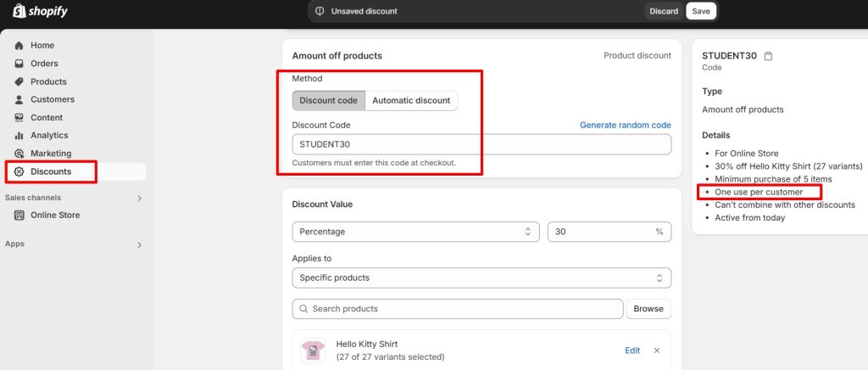Expand the Sales channels section
Image resolution: width=868 pixels, height=370 pixels.
point(140,198)
